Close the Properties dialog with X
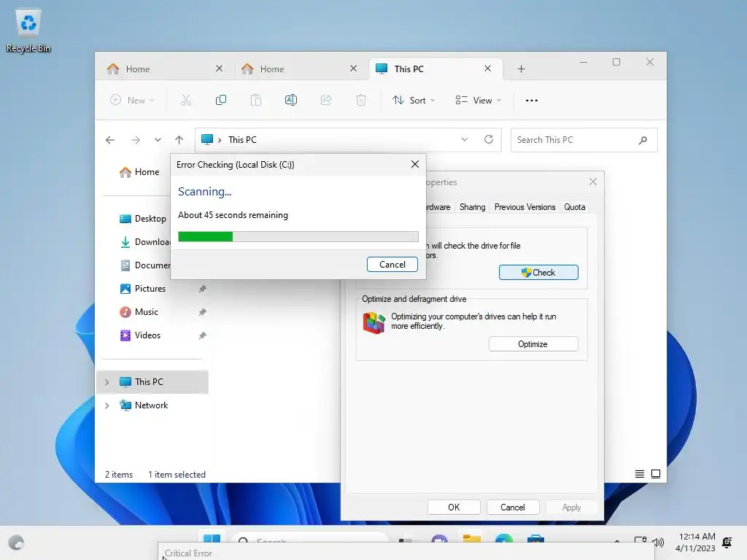This screenshot has width=747, height=560. click(593, 182)
